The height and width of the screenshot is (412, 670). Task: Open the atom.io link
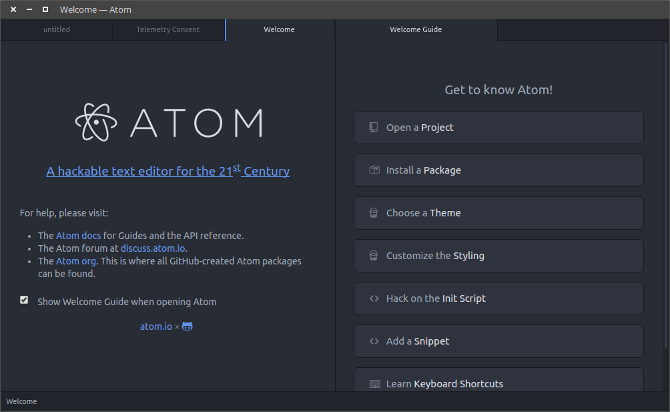click(x=156, y=327)
